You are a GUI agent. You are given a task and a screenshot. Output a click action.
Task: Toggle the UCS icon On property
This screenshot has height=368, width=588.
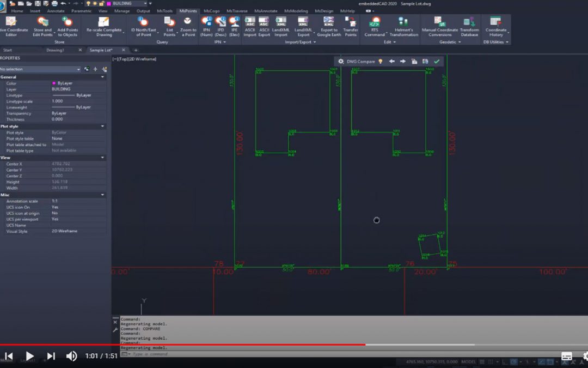pyautogui.click(x=55, y=207)
